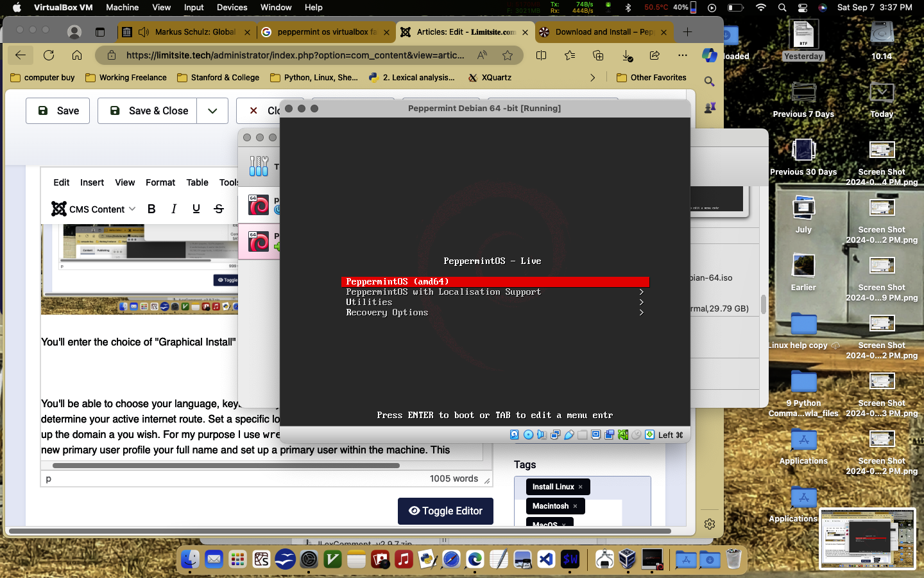
Task: Click the VirtualBox shared folders status icon
Action: [x=582, y=435]
